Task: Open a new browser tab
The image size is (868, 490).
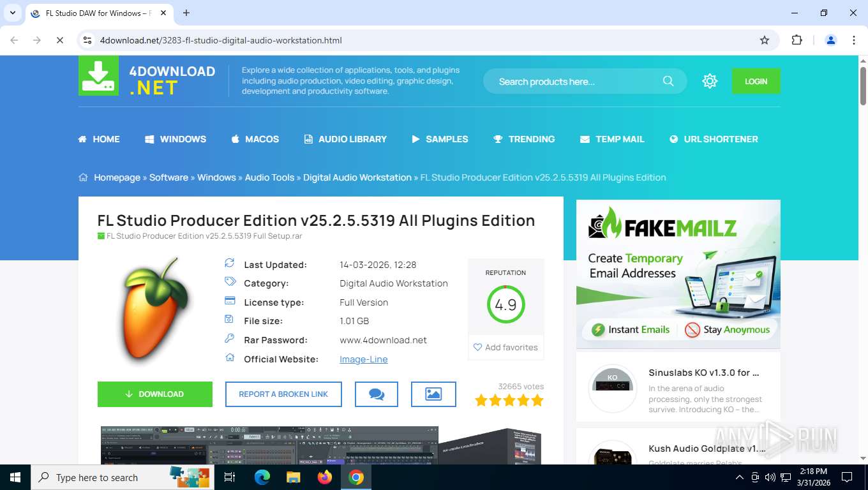Action: coord(186,13)
